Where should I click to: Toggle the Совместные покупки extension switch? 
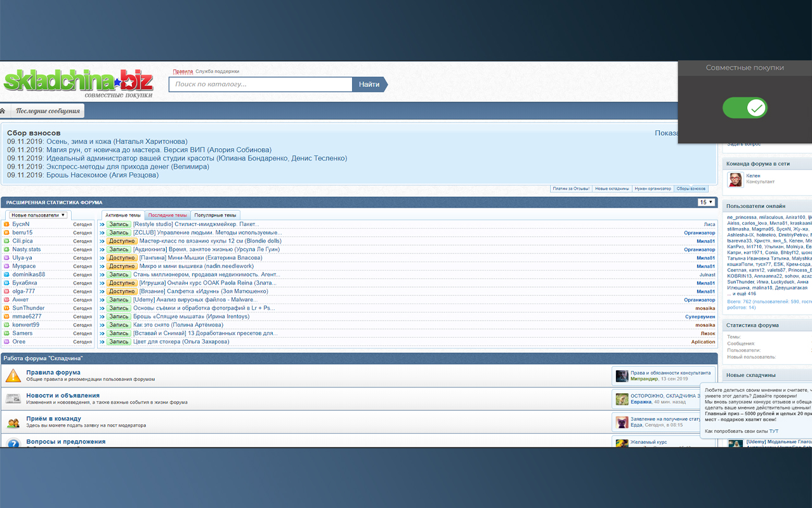745,108
